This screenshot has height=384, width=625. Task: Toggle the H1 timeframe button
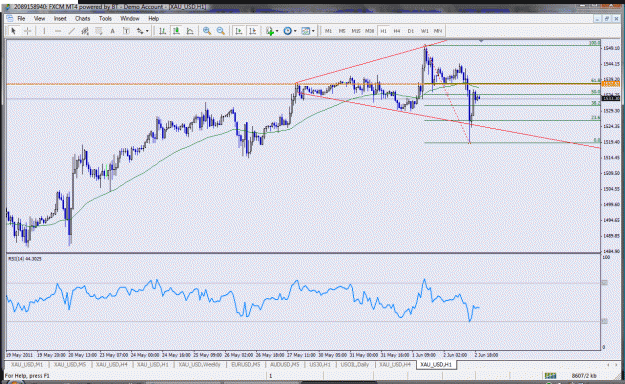pos(383,31)
